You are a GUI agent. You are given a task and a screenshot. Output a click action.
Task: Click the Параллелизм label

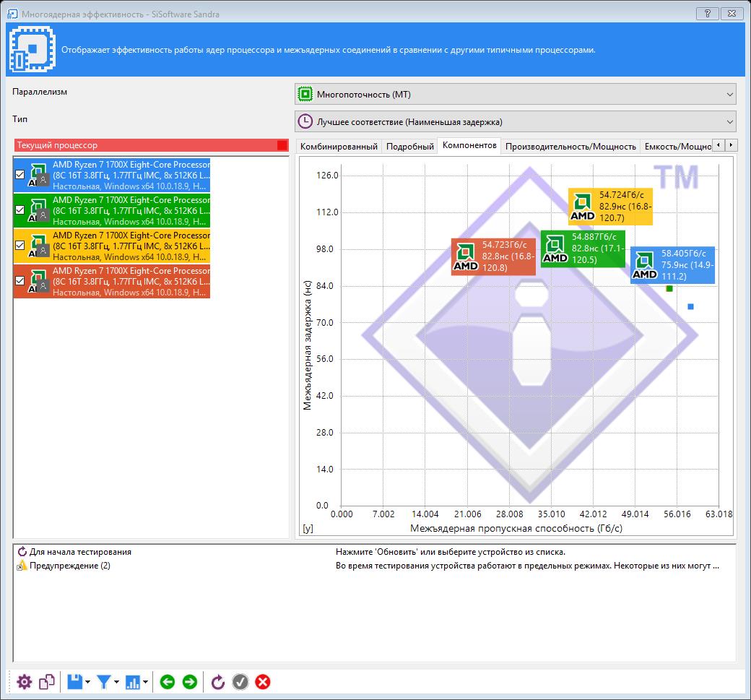pos(40,92)
